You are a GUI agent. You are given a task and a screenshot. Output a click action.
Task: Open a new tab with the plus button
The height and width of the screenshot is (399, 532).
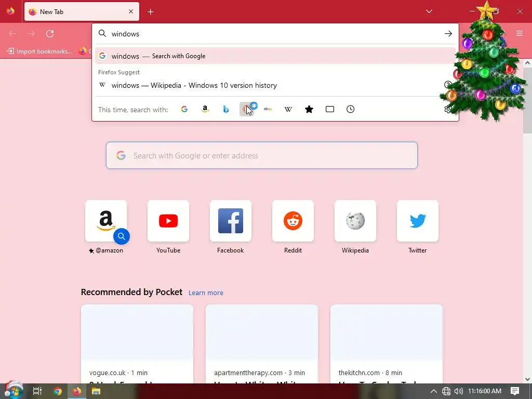coord(150,12)
